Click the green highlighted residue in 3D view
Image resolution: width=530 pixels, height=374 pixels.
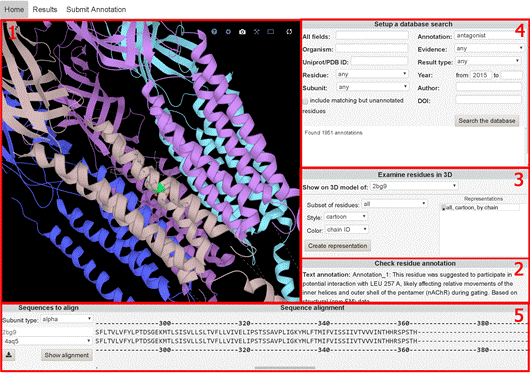click(160, 188)
